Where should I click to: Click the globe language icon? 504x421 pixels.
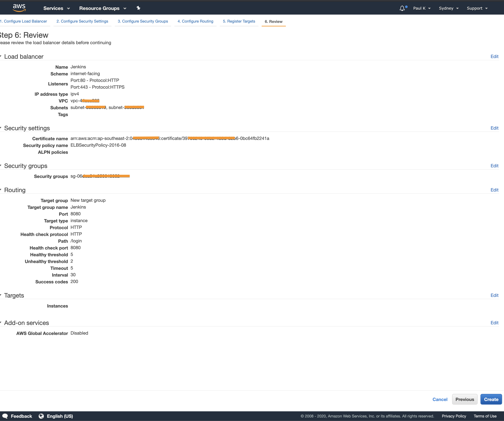click(x=41, y=416)
